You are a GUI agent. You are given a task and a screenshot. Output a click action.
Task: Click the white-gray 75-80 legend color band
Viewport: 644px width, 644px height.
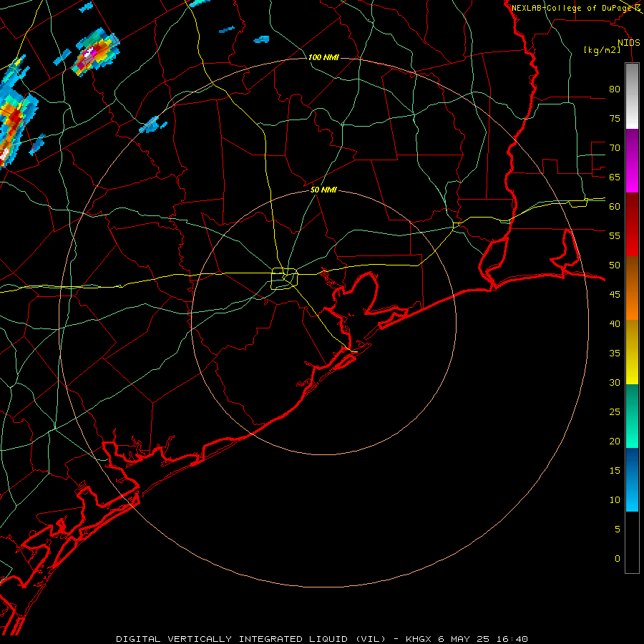click(x=632, y=96)
